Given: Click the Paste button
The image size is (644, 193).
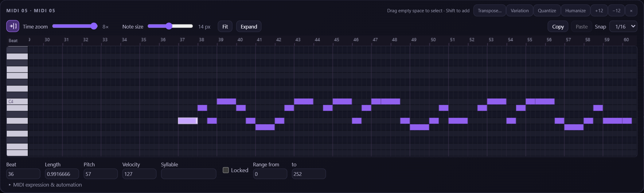Looking at the screenshot, I should coord(582,27).
